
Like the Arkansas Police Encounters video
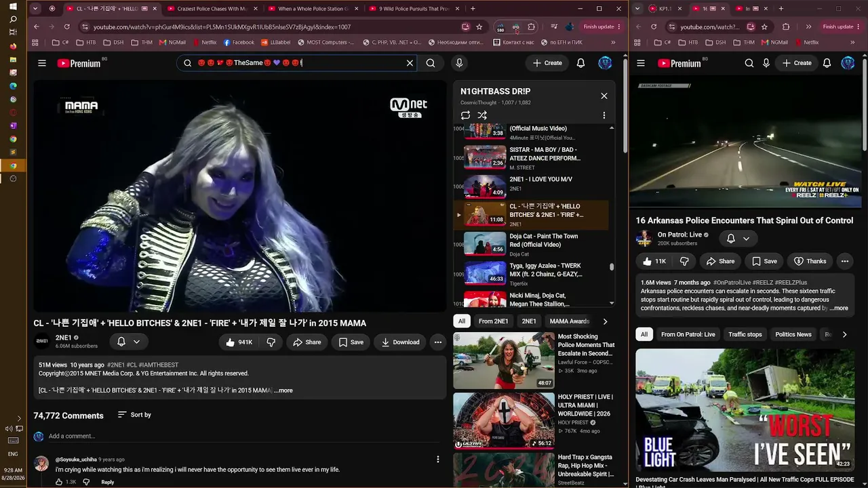coord(655,261)
